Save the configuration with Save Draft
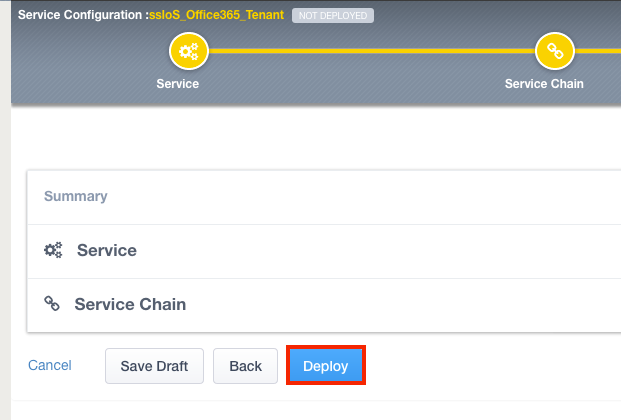This screenshot has width=621, height=420. [154, 366]
